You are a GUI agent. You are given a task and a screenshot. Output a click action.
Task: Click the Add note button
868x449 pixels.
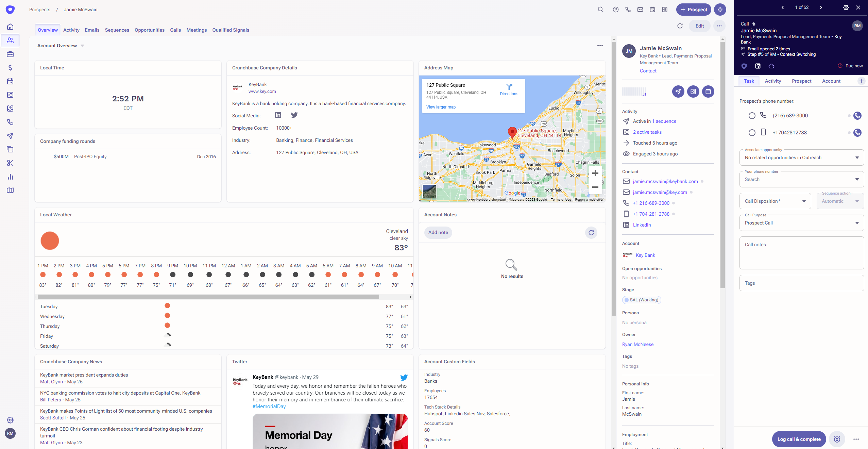coord(438,233)
